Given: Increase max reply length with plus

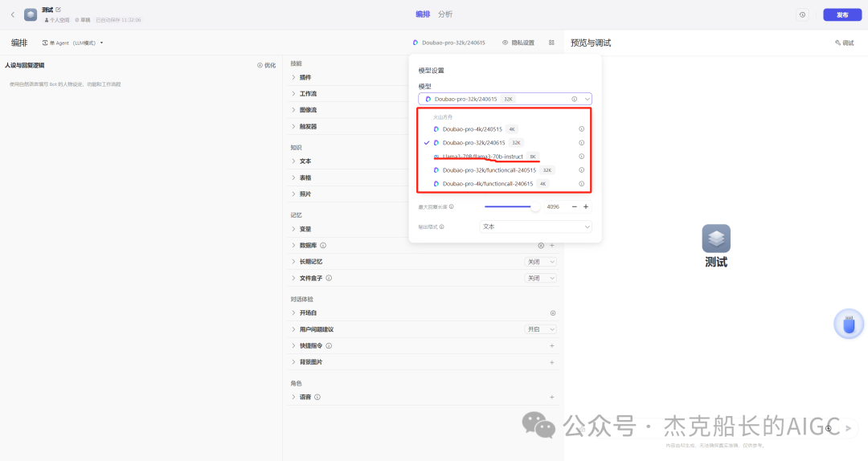Looking at the screenshot, I should coord(586,207).
